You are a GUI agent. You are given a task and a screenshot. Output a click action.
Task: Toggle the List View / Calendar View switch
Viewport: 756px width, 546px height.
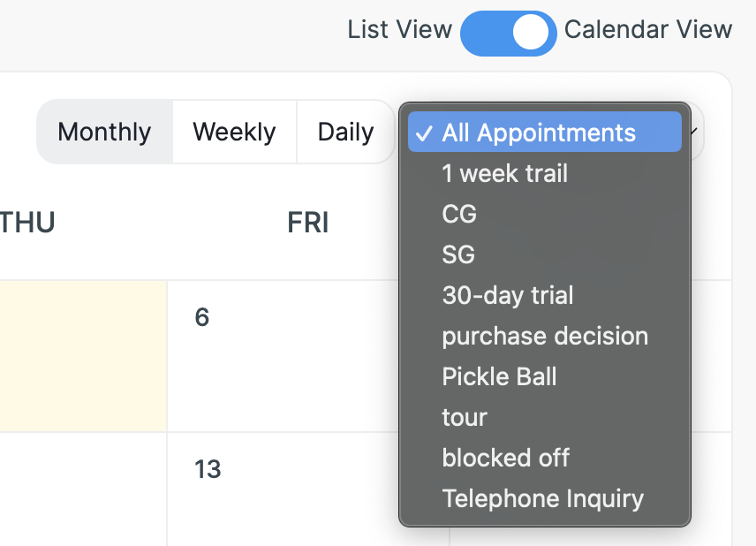(508, 33)
